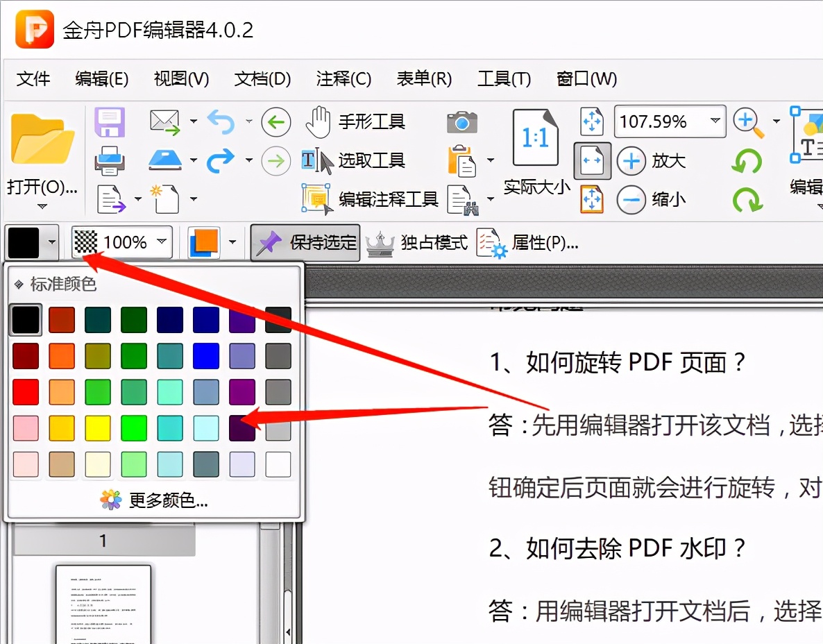This screenshot has height=644, width=823.
Task: Click the find binoculars document icon
Action: click(x=463, y=200)
